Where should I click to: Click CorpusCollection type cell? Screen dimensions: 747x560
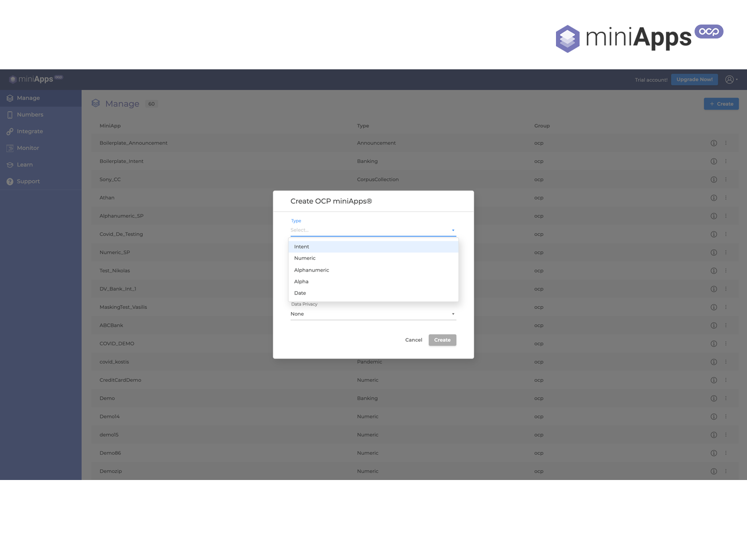[378, 180]
